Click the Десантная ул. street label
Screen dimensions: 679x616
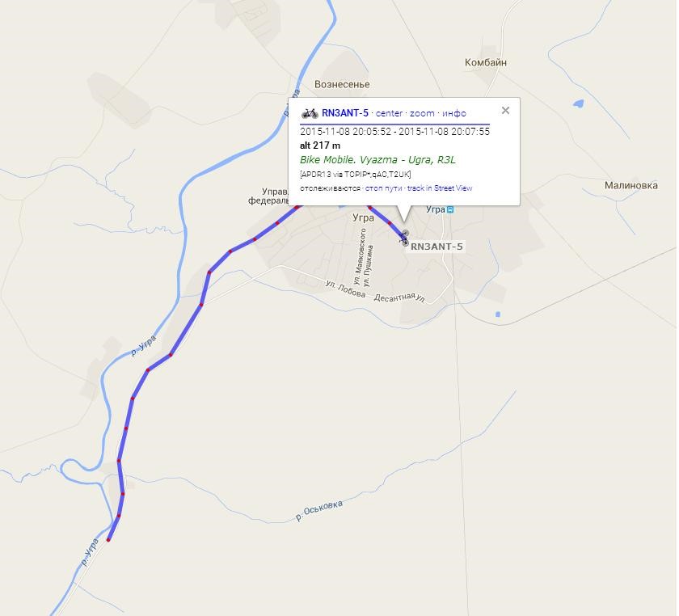[x=399, y=297]
